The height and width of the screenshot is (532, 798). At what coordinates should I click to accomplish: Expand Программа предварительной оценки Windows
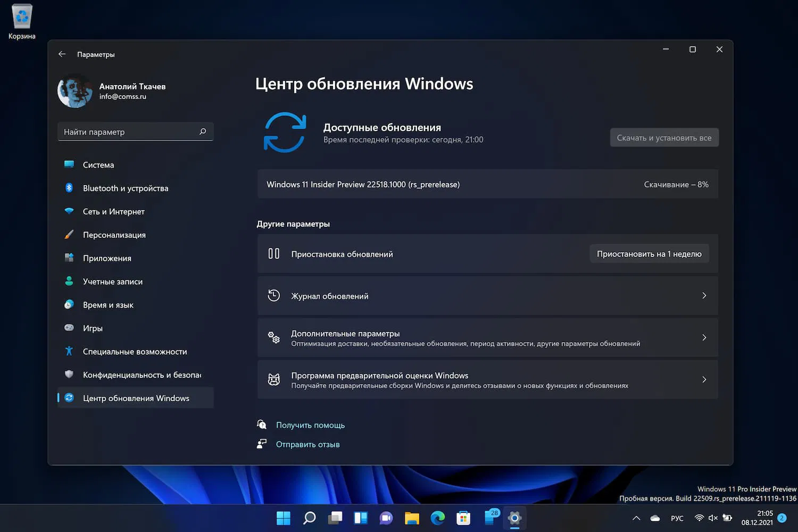tap(703, 379)
